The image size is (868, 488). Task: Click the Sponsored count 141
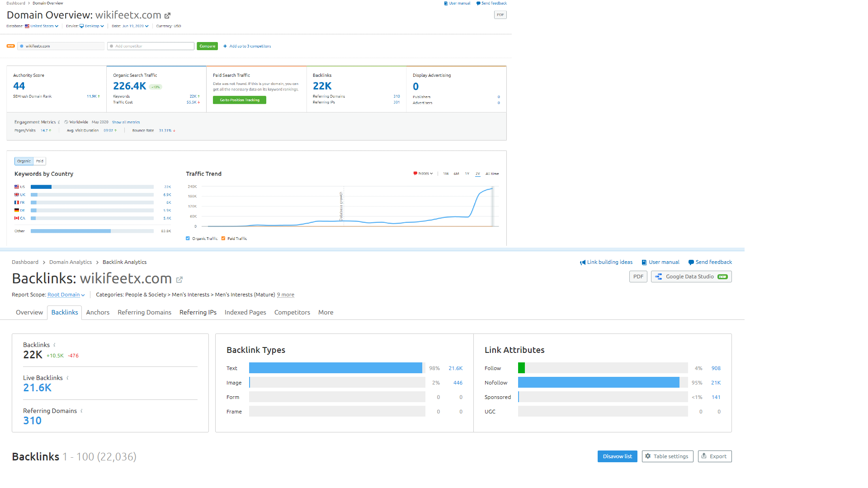click(716, 398)
